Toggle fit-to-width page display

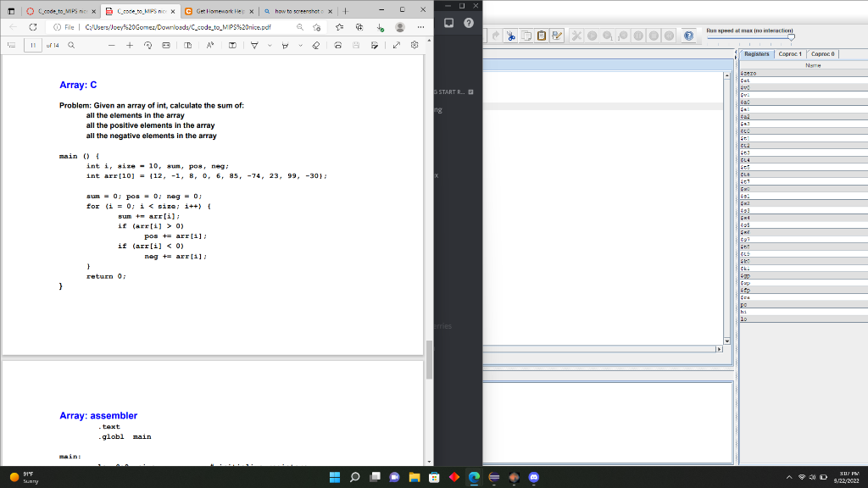pyautogui.click(x=165, y=46)
